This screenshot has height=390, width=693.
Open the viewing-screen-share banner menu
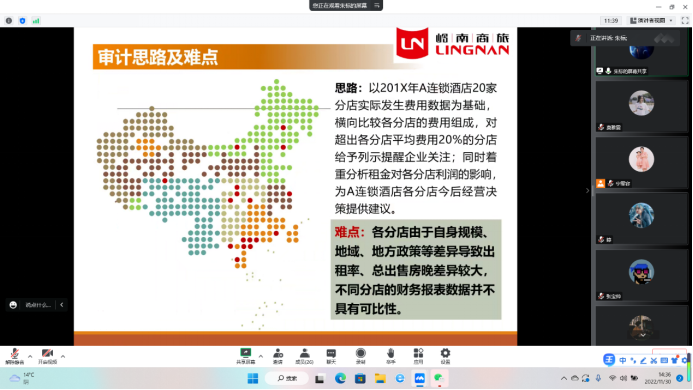pos(377,5)
